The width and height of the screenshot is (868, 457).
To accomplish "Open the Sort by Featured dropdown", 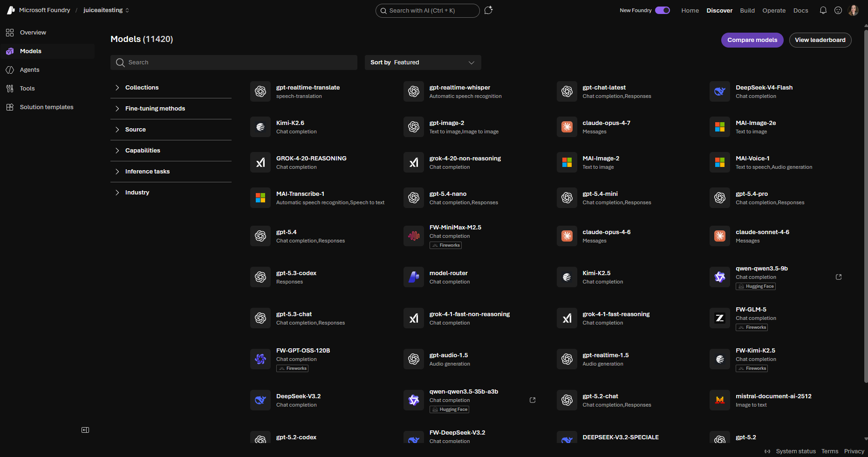I will (423, 62).
